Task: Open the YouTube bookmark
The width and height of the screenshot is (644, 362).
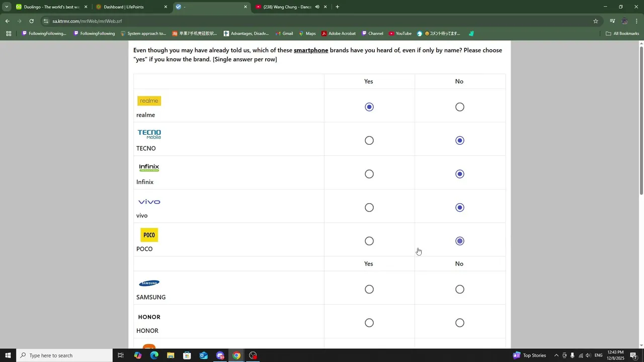Action: tap(399, 34)
